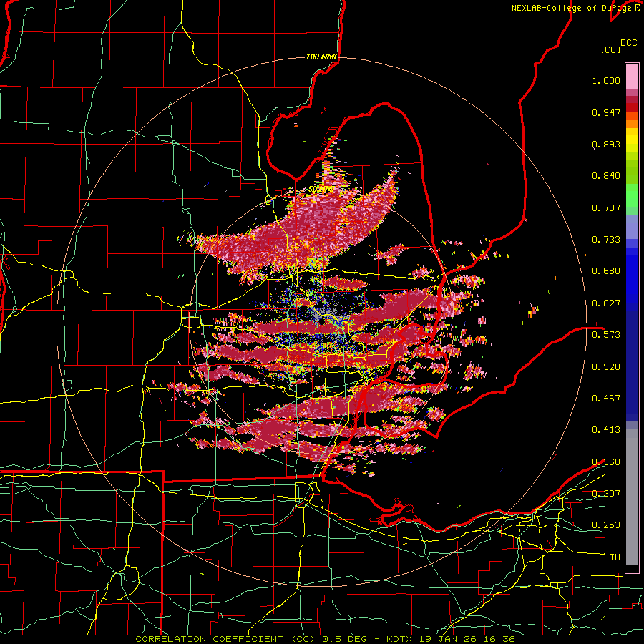Click the CORRELATION COEFFICIENT (CC) caption title

coord(225,639)
